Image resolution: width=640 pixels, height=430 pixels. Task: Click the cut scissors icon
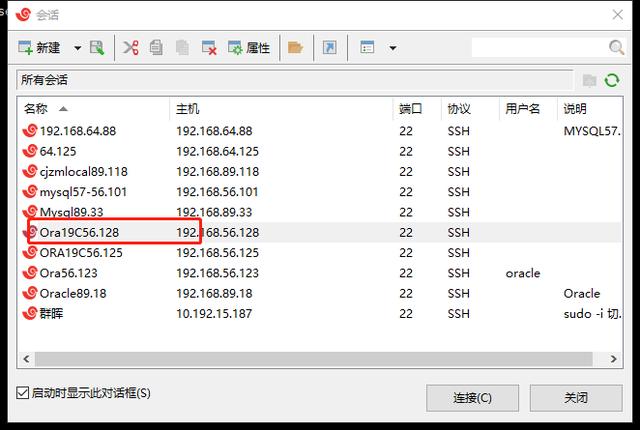tap(131, 48)
